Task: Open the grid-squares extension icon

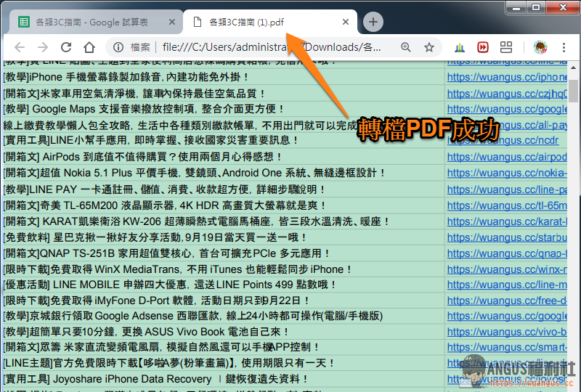Action: pos(505,47)
